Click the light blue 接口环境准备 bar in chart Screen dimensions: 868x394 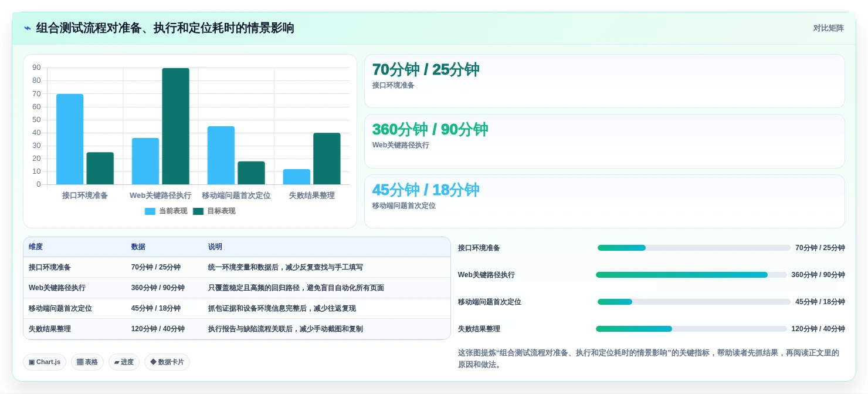tap(70, 139)
